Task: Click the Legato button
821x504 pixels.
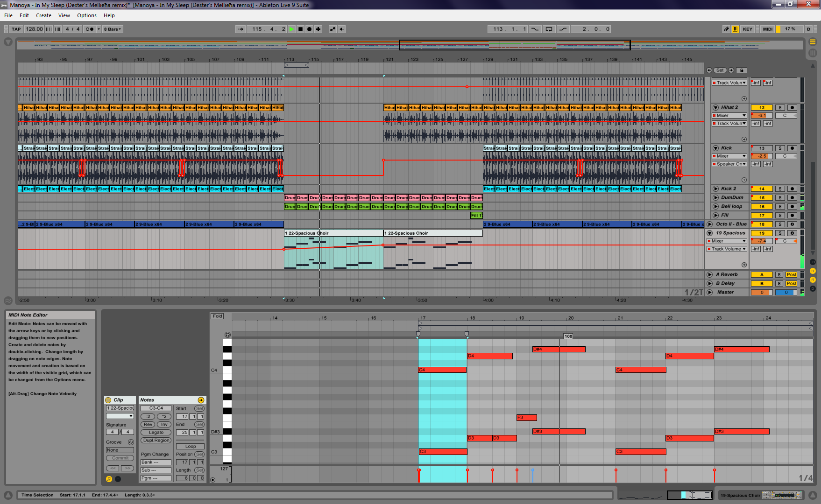Action: tap(156, 432)
